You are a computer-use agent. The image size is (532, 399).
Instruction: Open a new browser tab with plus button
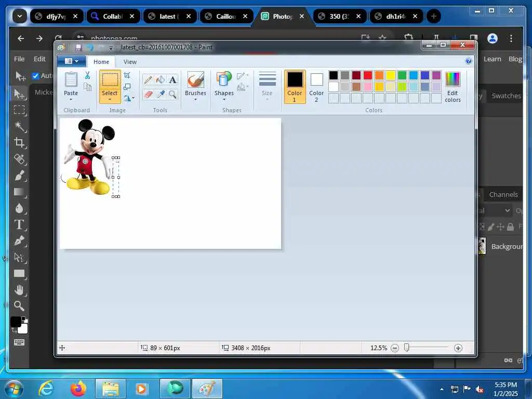tap(434, 16)
